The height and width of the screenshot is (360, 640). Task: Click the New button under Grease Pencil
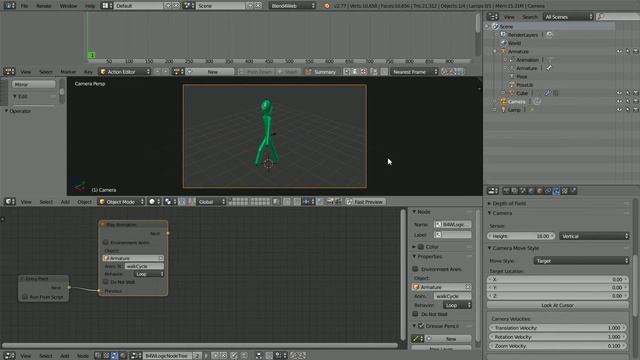coord(448,339)
